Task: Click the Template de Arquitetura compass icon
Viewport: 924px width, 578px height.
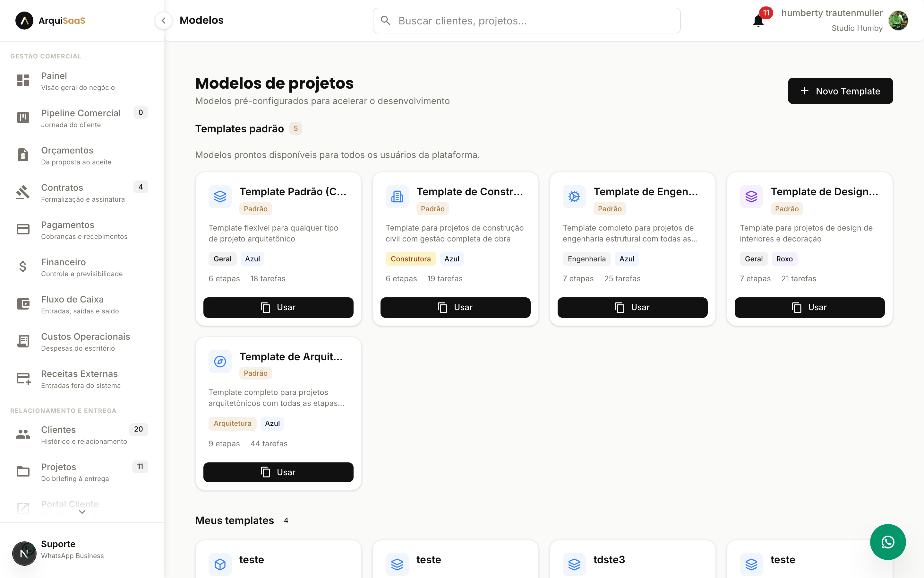Action: point(220,361)
